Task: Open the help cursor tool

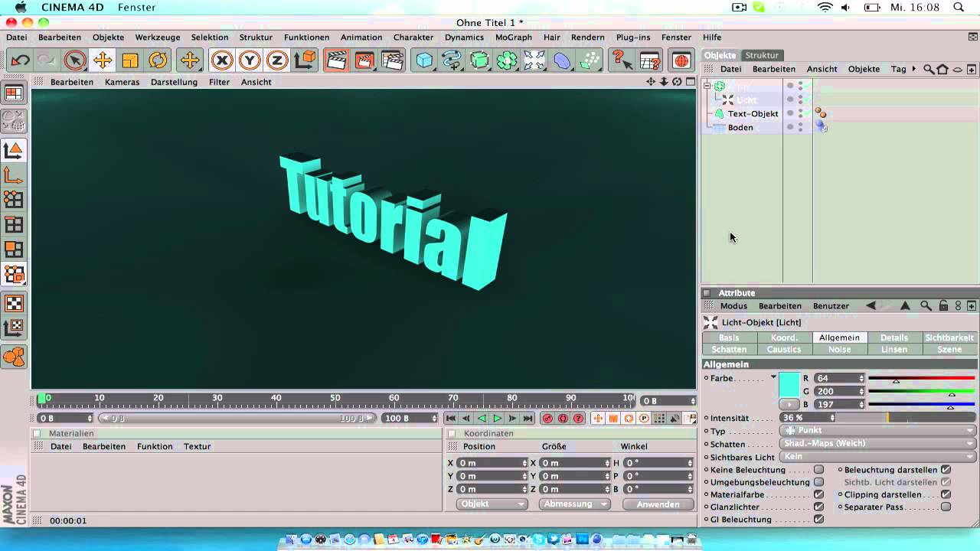Action: 621,60
